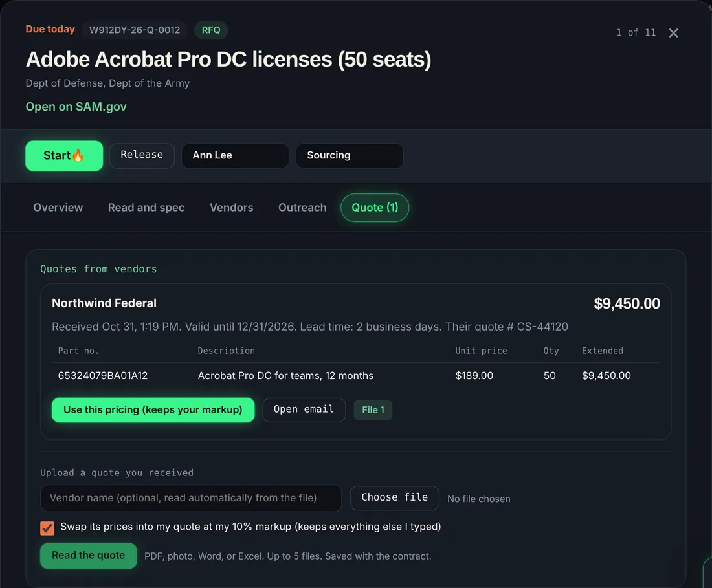
Task: Click part number 65324079BA01A12
Action: (x=103, y=376)
